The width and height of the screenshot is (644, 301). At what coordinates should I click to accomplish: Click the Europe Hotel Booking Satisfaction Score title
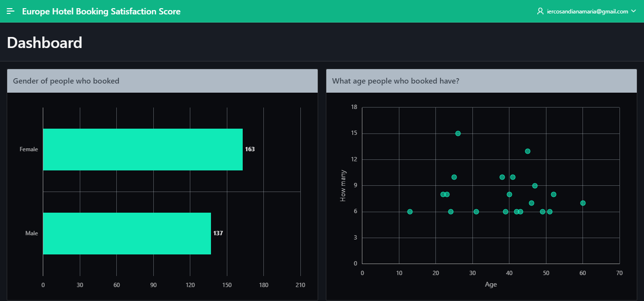click(101, 11)
